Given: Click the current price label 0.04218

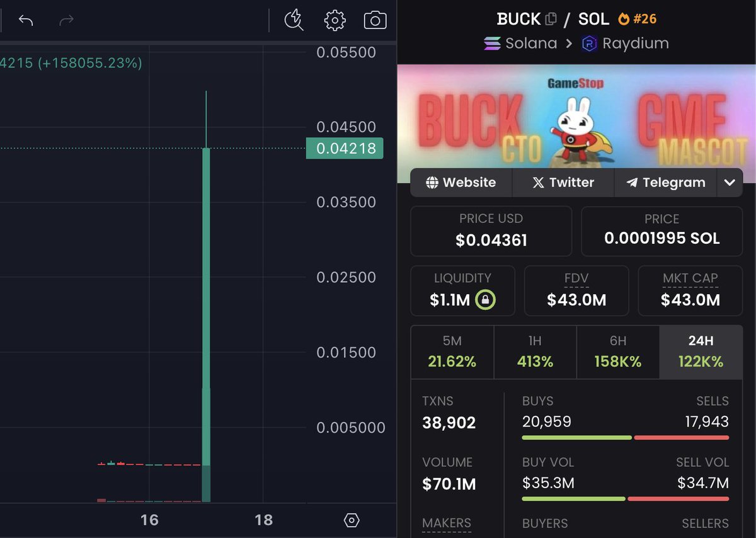Looking at the screenshot, I should click(345, 148).
